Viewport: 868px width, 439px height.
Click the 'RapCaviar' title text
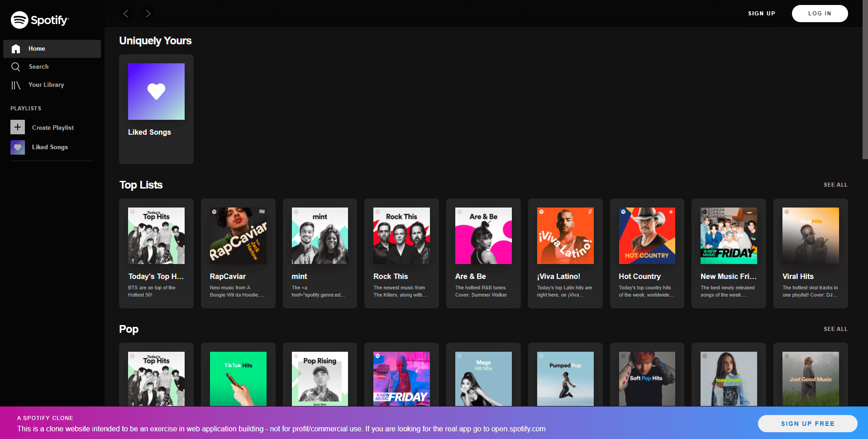228,276
